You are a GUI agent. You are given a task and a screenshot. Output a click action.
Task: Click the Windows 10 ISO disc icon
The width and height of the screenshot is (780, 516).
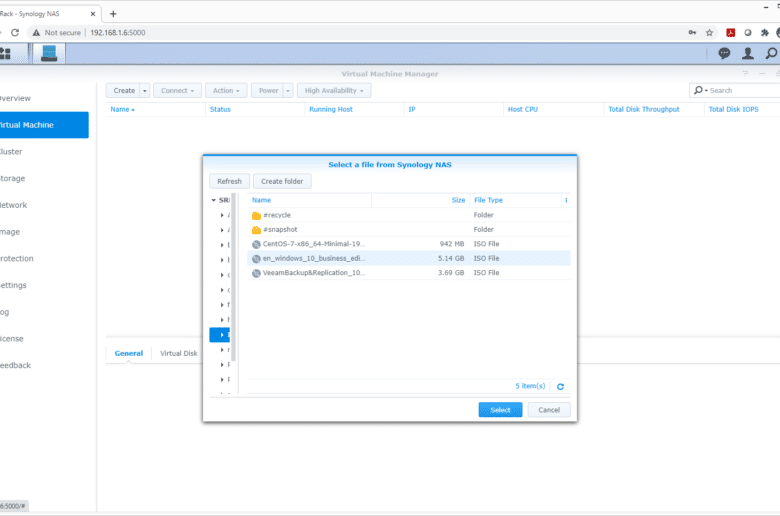point(256,259)
